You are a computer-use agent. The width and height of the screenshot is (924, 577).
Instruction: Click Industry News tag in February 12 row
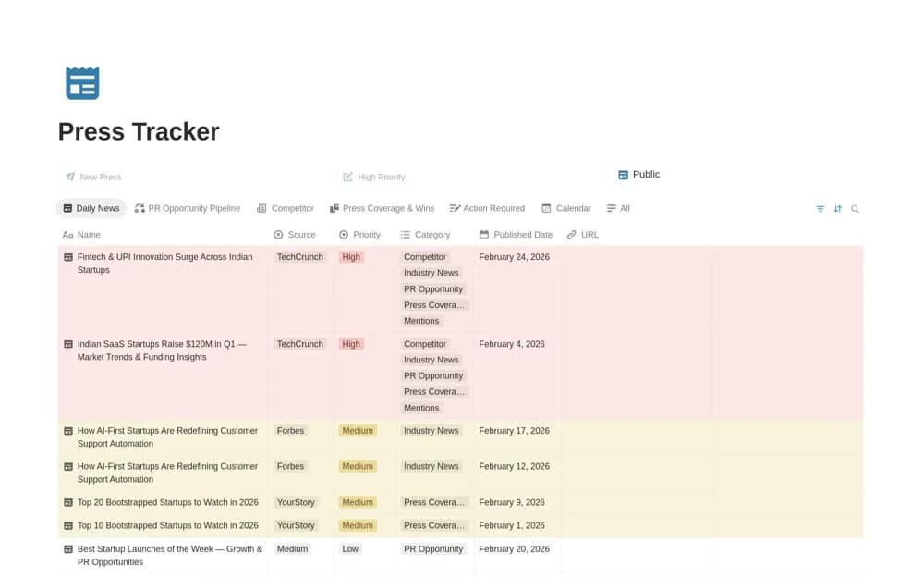coord(431,466)
